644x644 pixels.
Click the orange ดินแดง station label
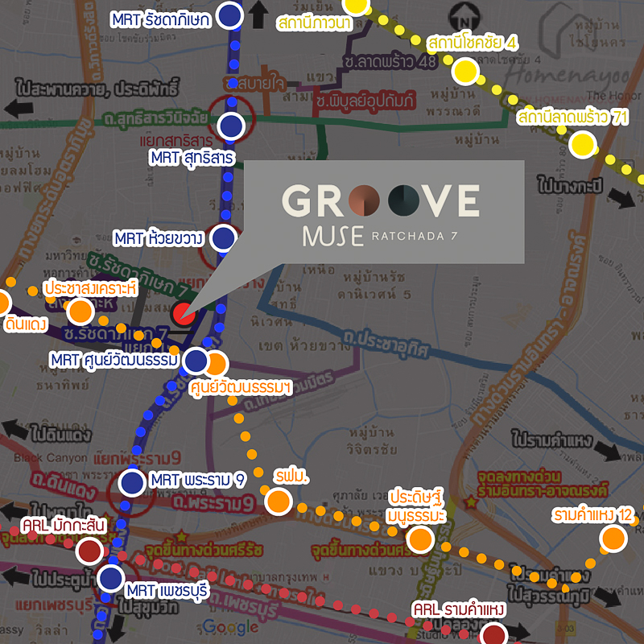click(26, 324)
